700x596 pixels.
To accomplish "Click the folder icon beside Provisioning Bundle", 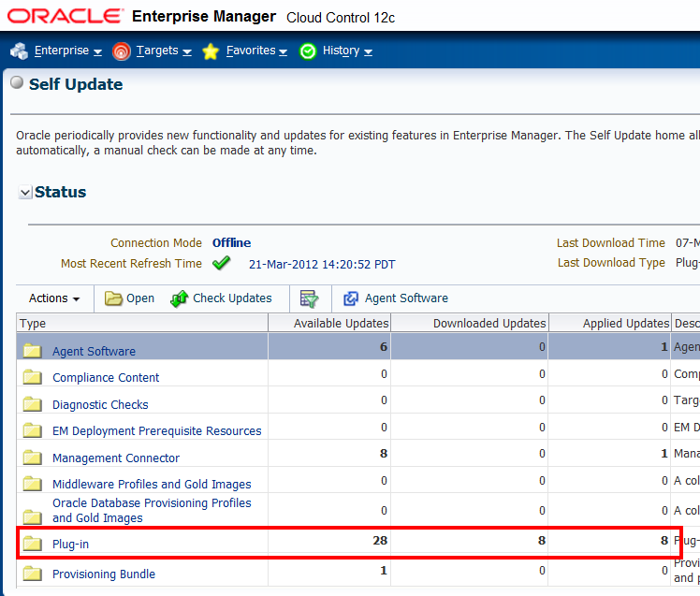I will (32, 574).
